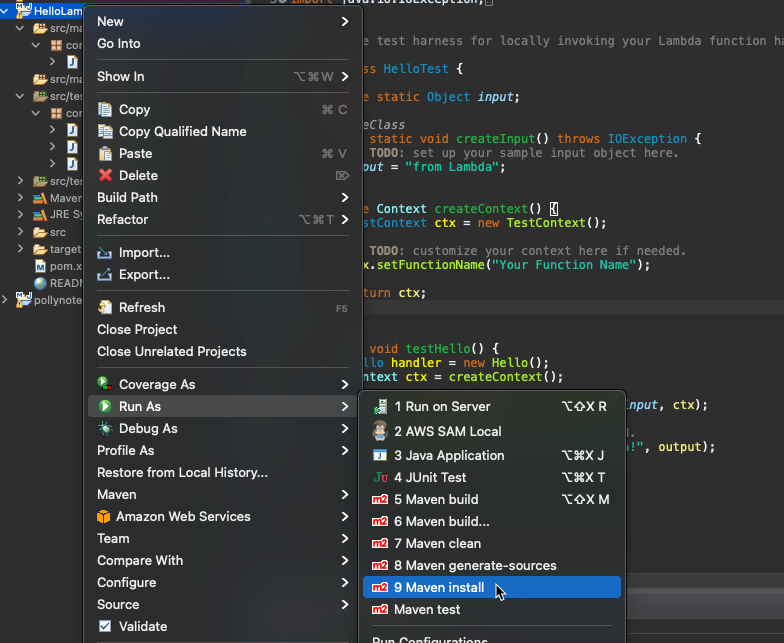Open the Profile As submenu
The height and width of the screenshot is (643, 784).
pyautogui.click(x=222, y=450)
